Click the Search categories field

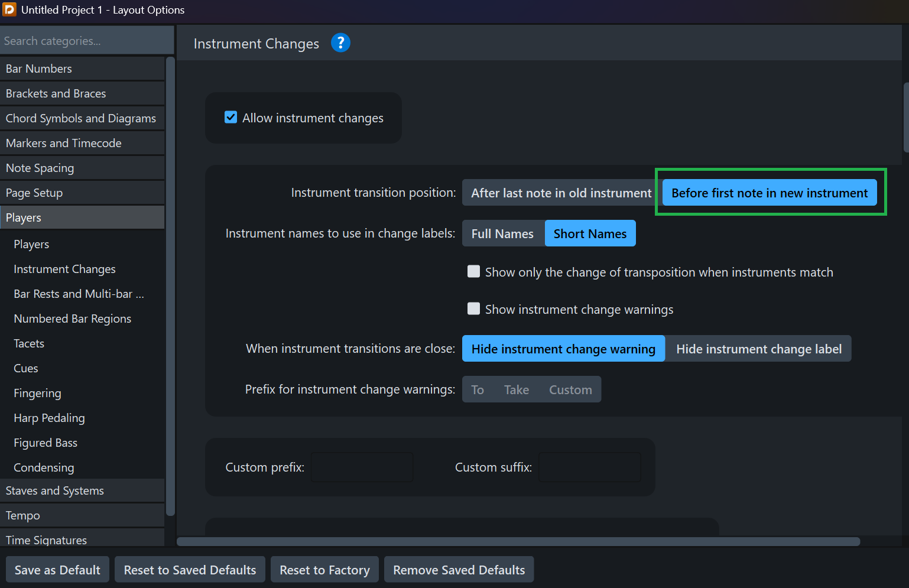[87, 41]
